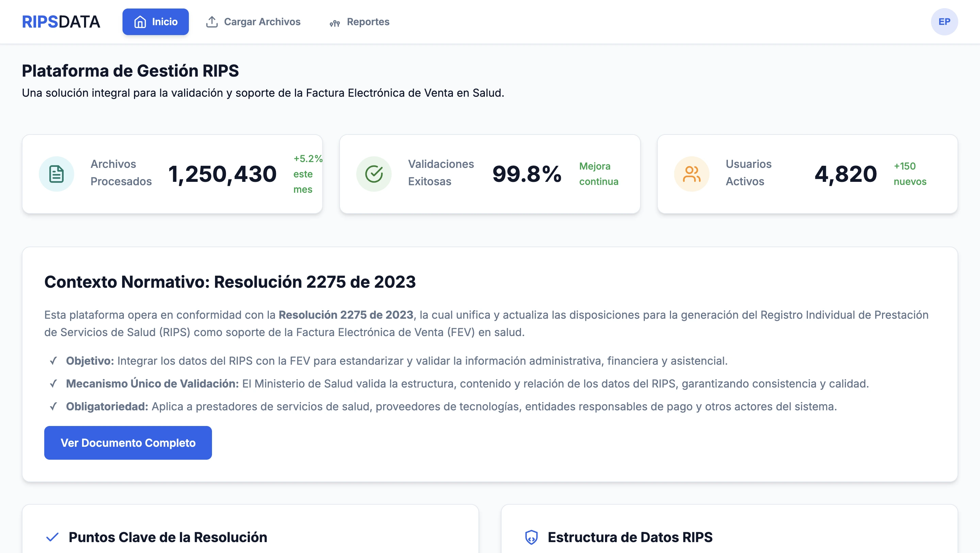Click the users icon for Usuarios Activos
Screen dimensions: 980x553
point(691,174)
